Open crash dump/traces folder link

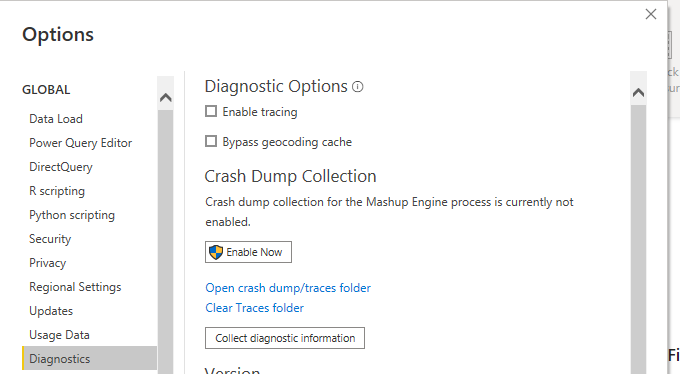(288, 288)
